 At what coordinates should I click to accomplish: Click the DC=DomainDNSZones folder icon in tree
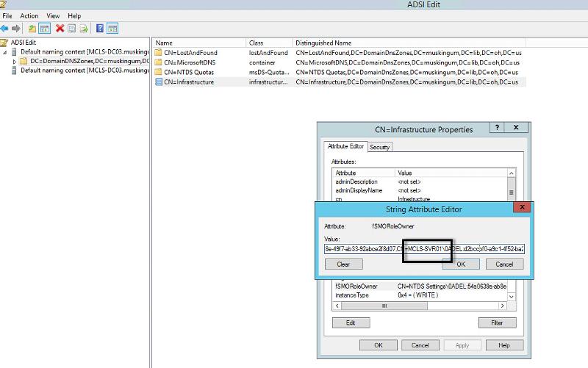click(x=24, y=61)
